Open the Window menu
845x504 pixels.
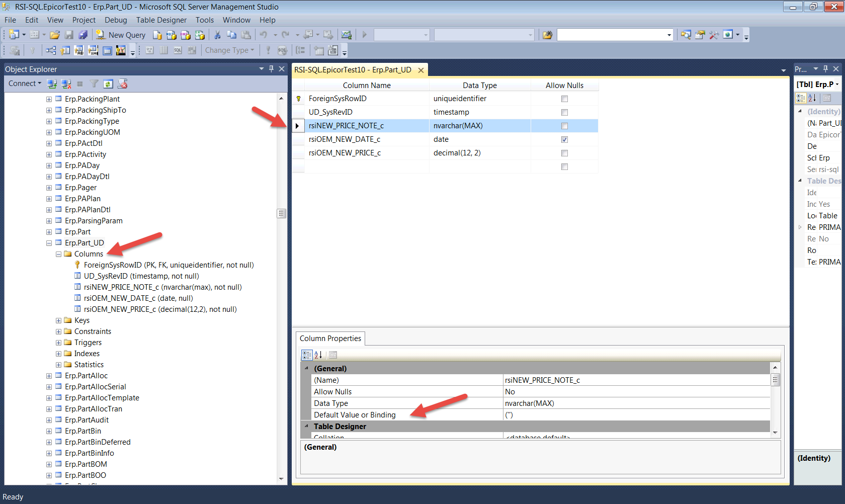(x=236, y=20)
